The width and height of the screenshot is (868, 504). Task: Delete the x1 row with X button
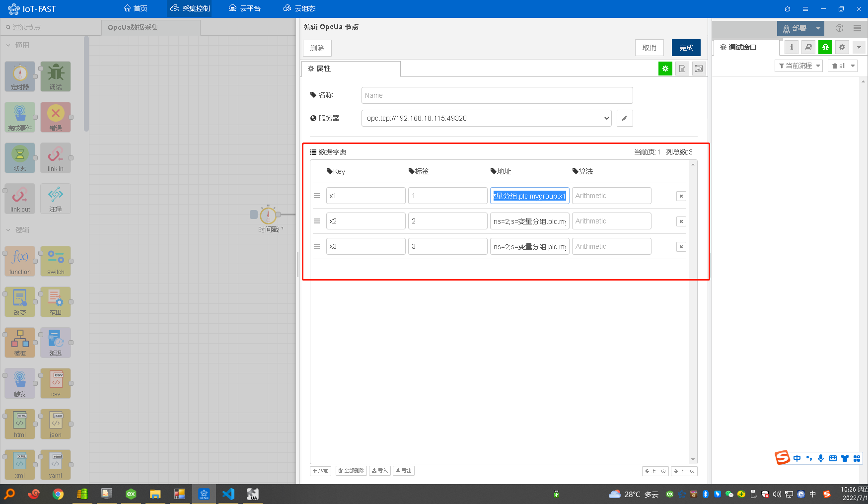[x=681, y=196]
